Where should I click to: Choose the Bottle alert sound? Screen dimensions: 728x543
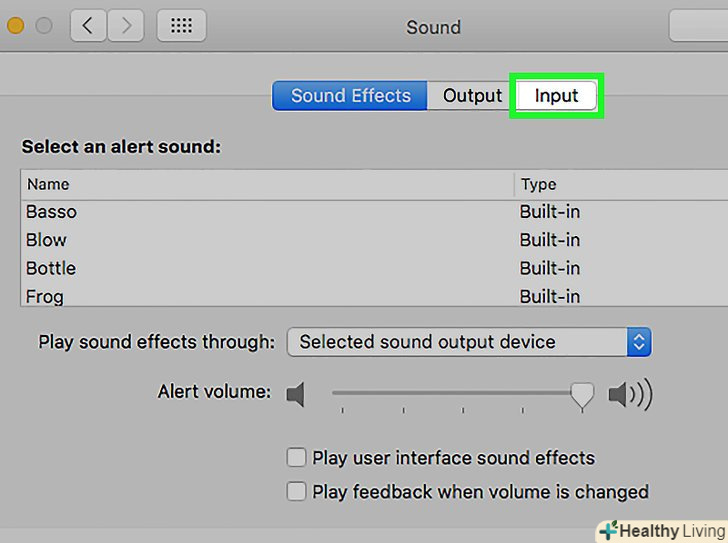pos(51,268)
